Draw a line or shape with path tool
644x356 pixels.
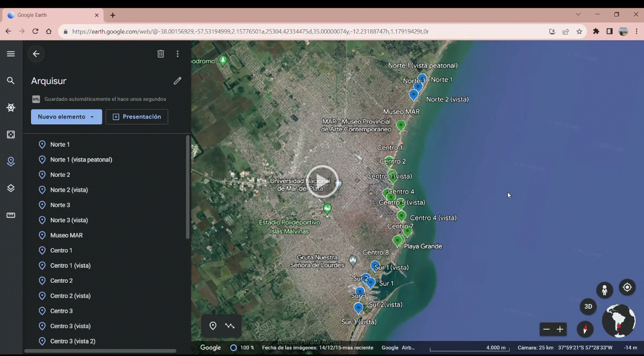click(230, 326)
